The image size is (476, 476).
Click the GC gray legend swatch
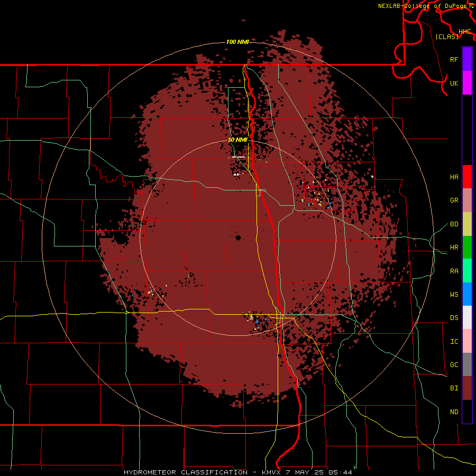tap(467, 364)
